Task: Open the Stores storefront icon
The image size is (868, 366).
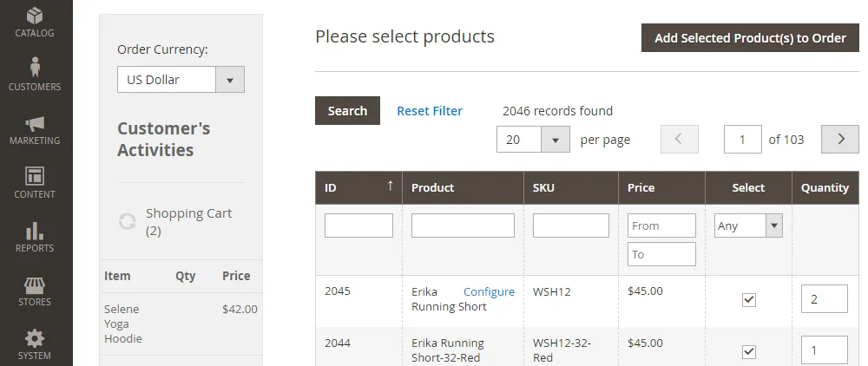Action: (x=35, y=285)
